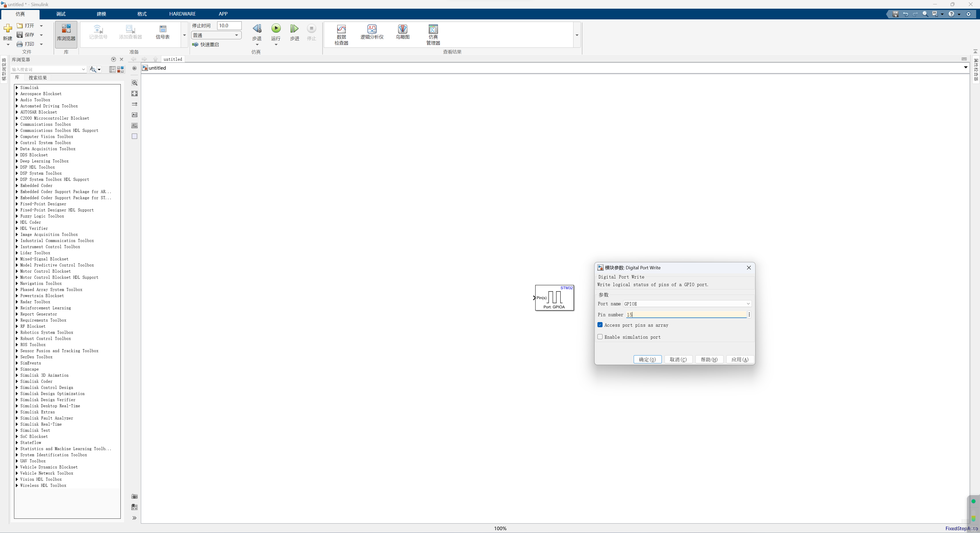Switch to the HARDWARE ribbon tab
This screenshot has width=980, height=533.
(x=182, y=14)
